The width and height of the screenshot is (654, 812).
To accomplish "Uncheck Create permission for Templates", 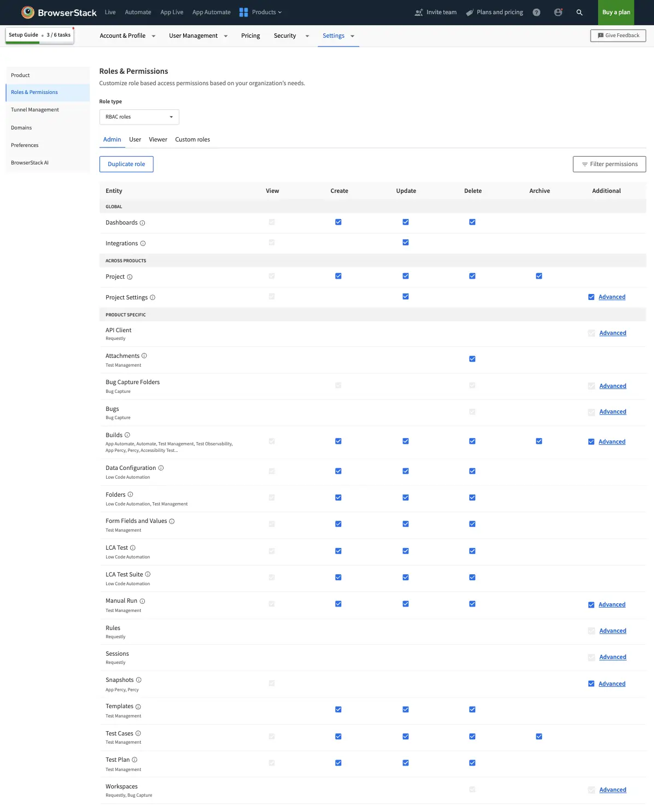I will click(338, 709).
